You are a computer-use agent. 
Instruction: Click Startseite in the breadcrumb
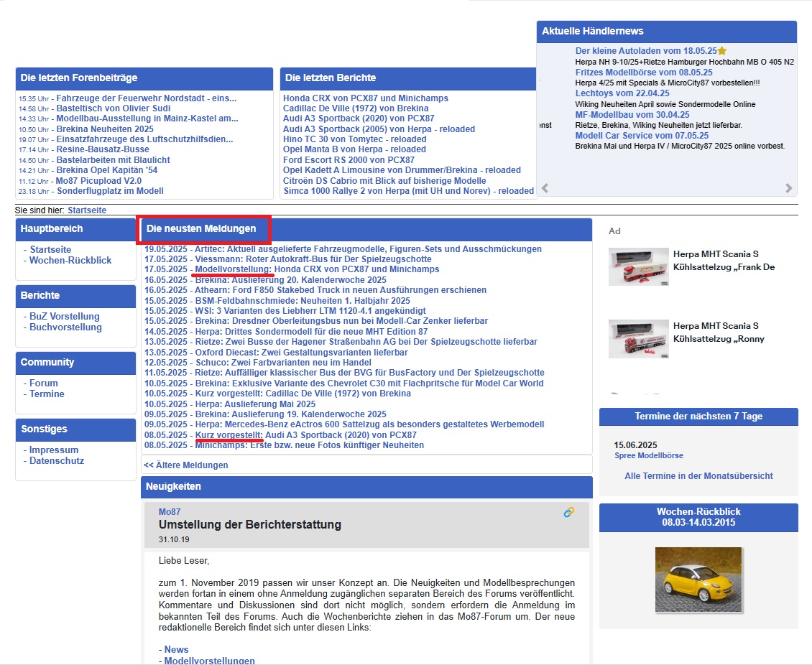pos(87,210)
